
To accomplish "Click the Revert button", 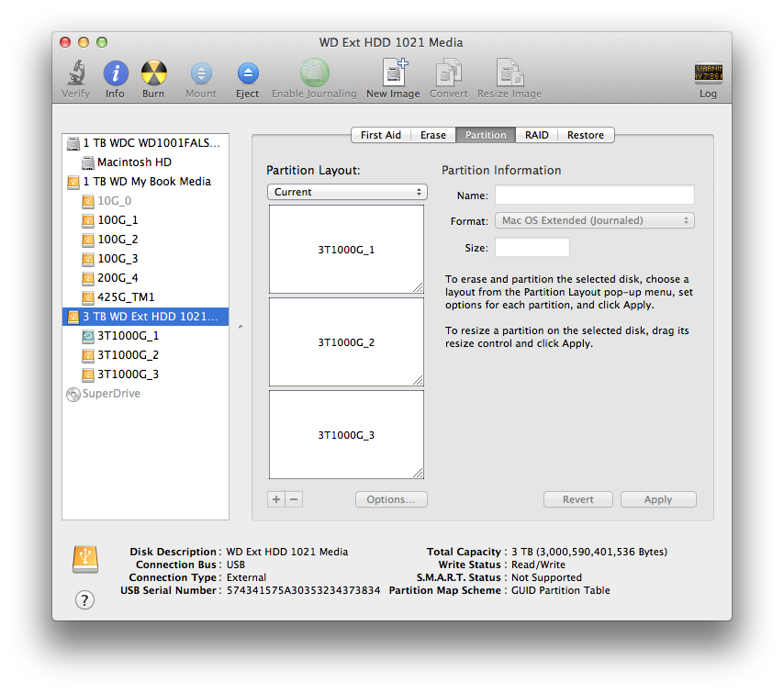I will [x=578, y=499].
